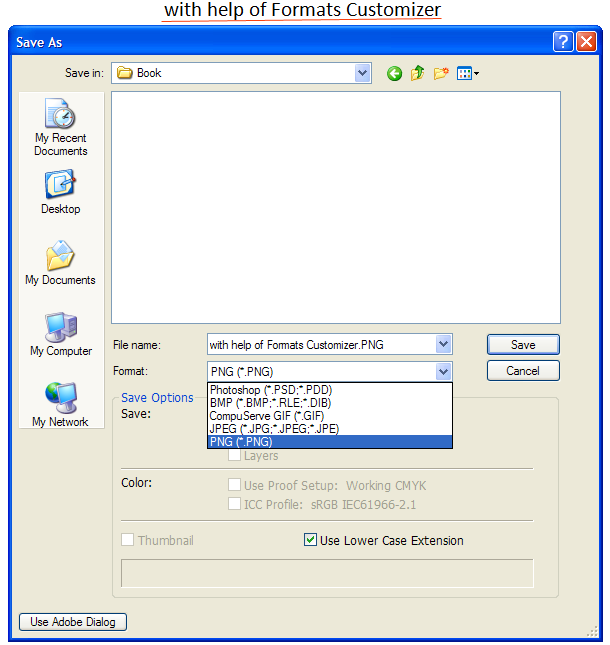Open the View Menu icon
This screenshot has width=610, height=645.
click(x=467, y=73)
